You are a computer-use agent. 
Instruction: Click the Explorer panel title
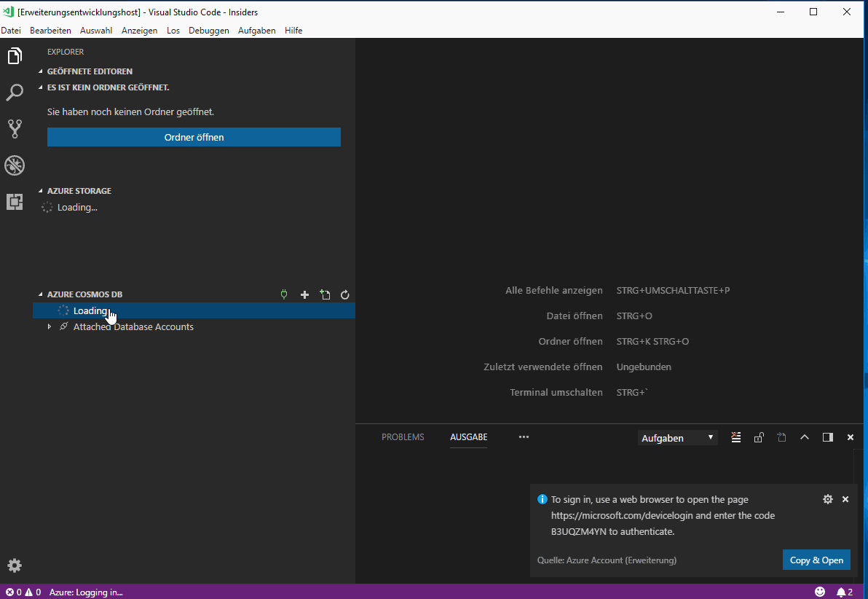[66, 52]
